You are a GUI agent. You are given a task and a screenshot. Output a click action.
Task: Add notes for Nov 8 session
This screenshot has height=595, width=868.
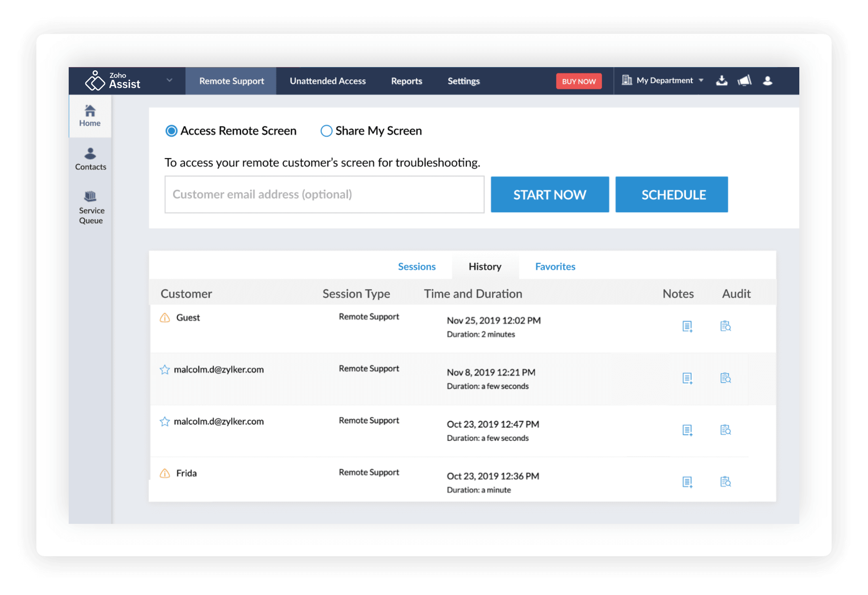tap(687, 378)
